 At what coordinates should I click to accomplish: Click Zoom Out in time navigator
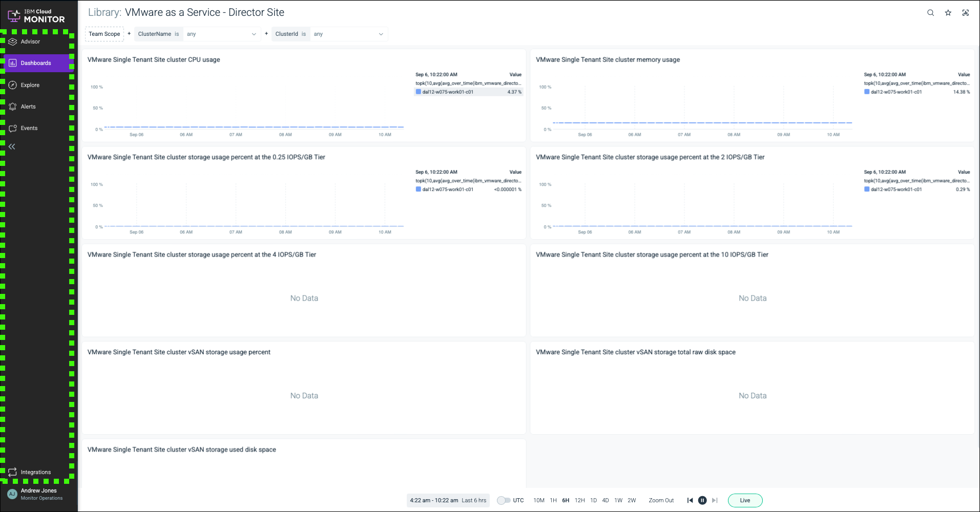point(661,500)
